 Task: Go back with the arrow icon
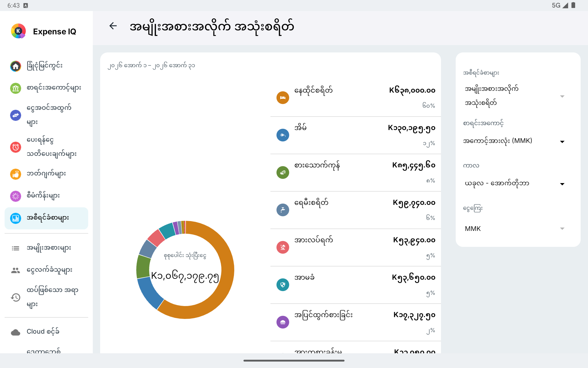(x=113, y=26)
